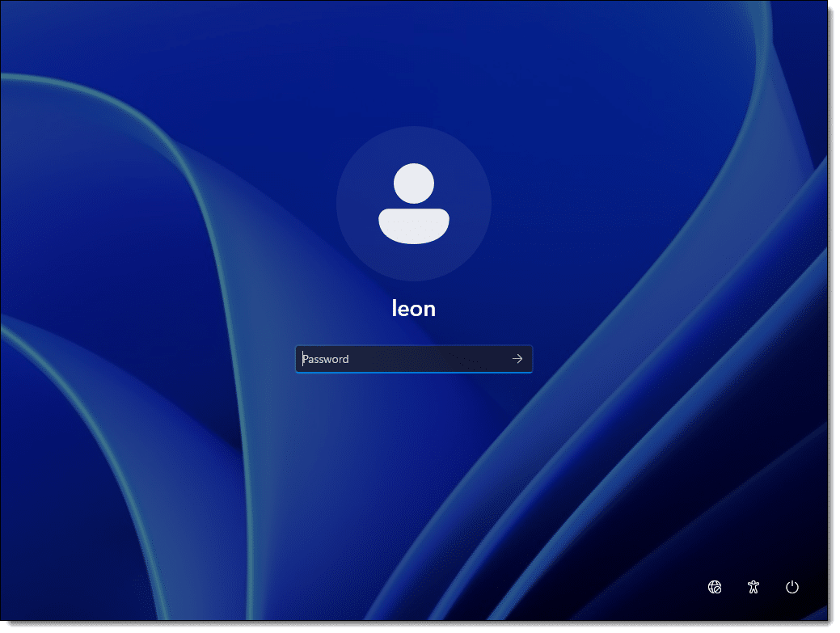Open the Accessibility options icon

(753, 587)
